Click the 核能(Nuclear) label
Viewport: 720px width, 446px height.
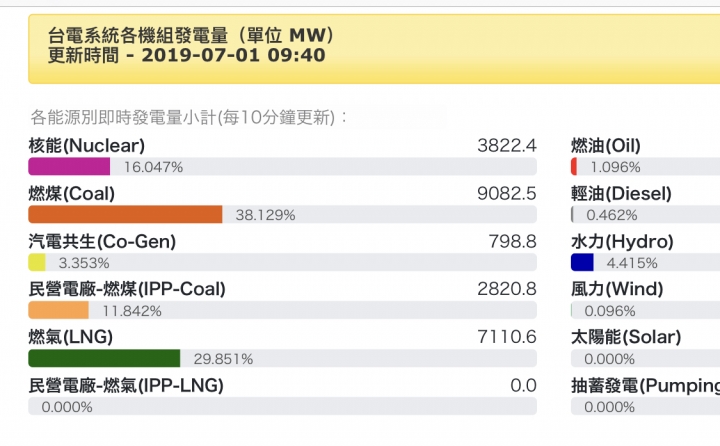tap(87, 146)
